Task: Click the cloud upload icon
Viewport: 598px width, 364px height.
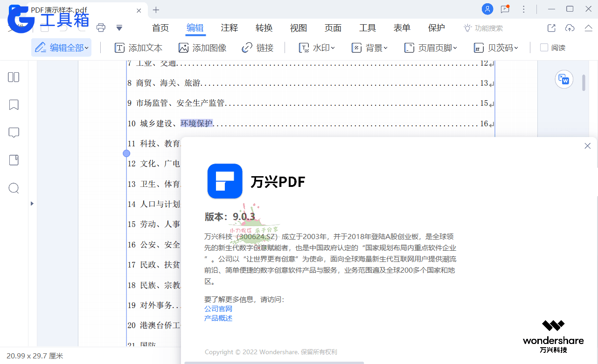Action: (x=570, y=28)
